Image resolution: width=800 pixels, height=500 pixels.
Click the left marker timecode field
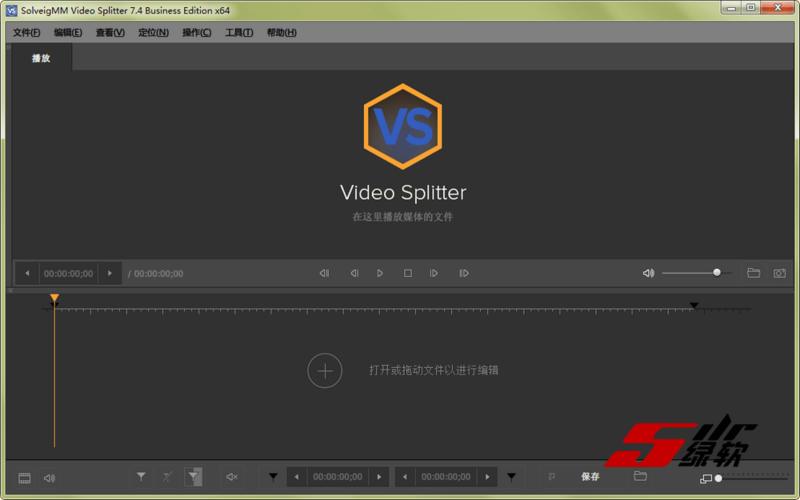338,477
